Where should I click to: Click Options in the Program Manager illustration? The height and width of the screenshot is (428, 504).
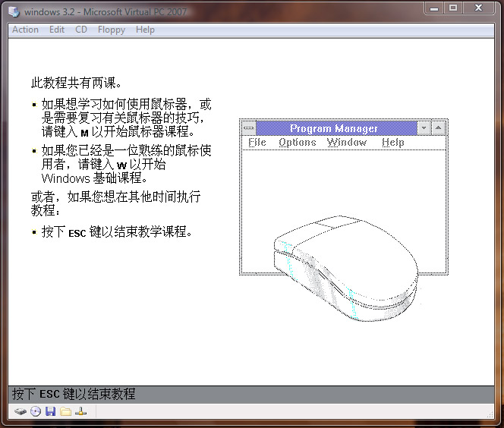pos(298,142)
